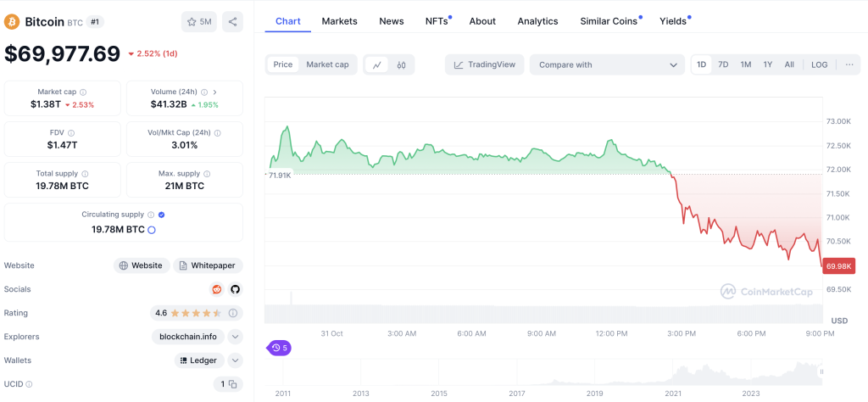Open blockchain.info explorer link
The image size is (868, 402).
[x=187, y=337]
